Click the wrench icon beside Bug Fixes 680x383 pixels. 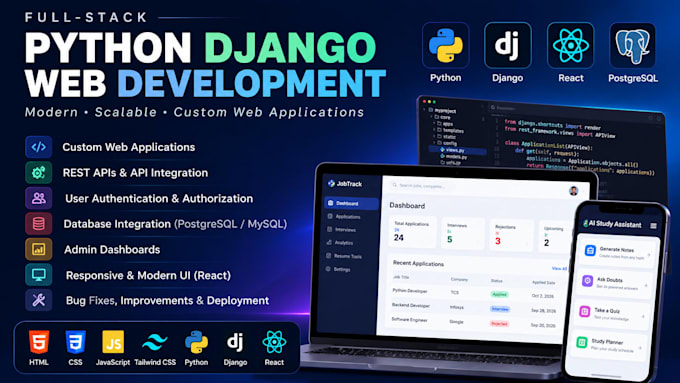39,300
